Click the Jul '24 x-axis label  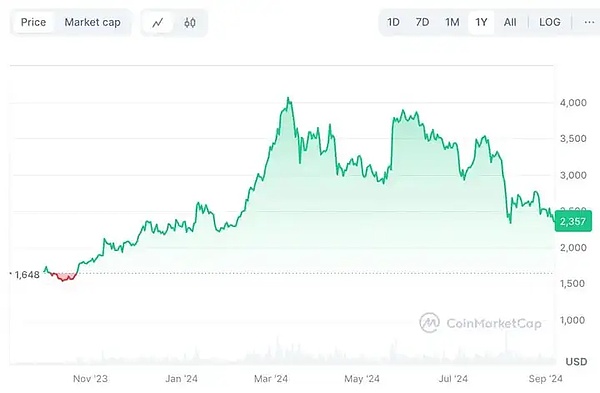(453, 379)
